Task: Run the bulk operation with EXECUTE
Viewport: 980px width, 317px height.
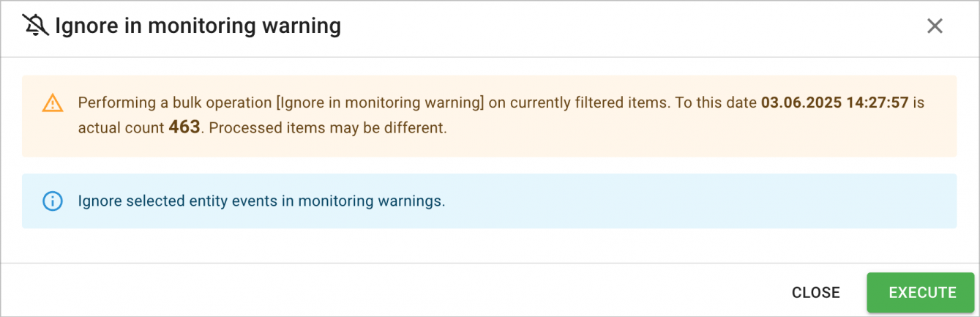Action: (x=922, y=293)
